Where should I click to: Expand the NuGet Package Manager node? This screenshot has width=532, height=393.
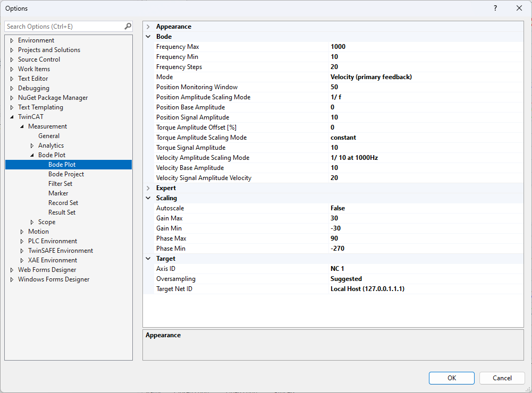[x=12, y=98]
